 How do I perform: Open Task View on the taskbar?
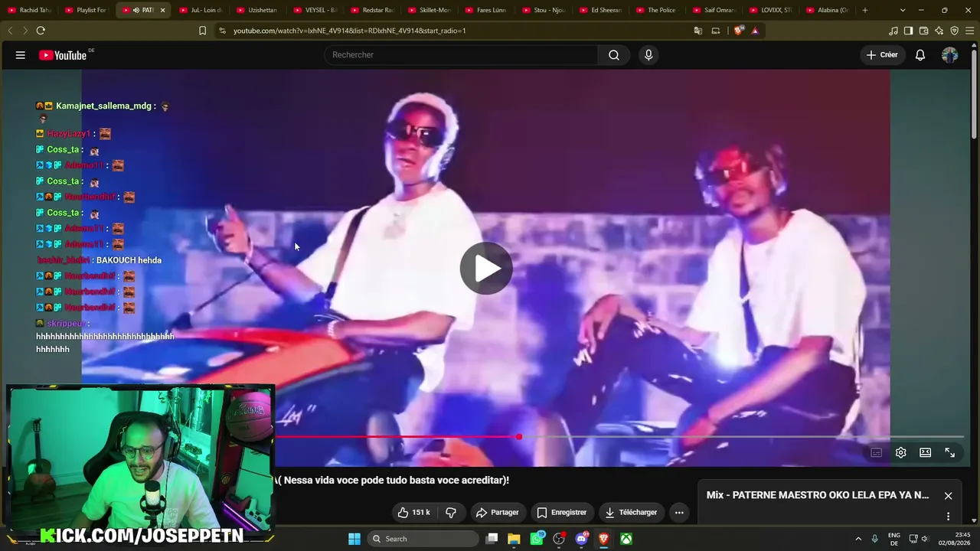coord(492,539)
